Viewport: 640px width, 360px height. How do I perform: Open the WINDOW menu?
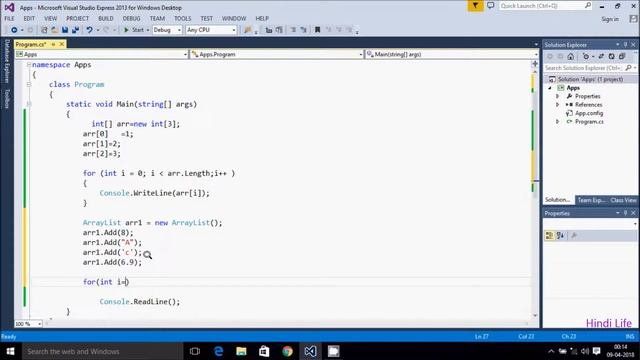click(234, 18)
